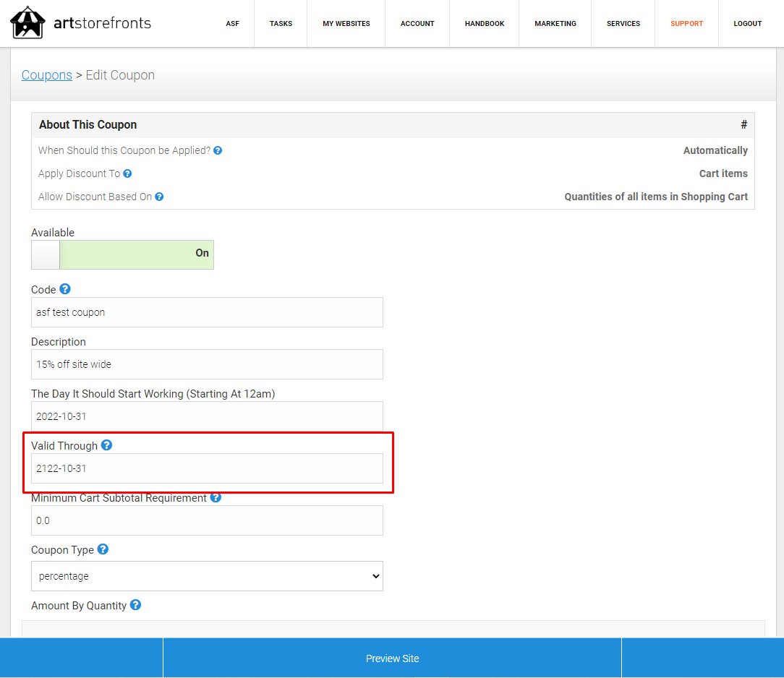Open help icon beside Allow Discount Based On
784x678 pixels.
click(x=159, y=197)
